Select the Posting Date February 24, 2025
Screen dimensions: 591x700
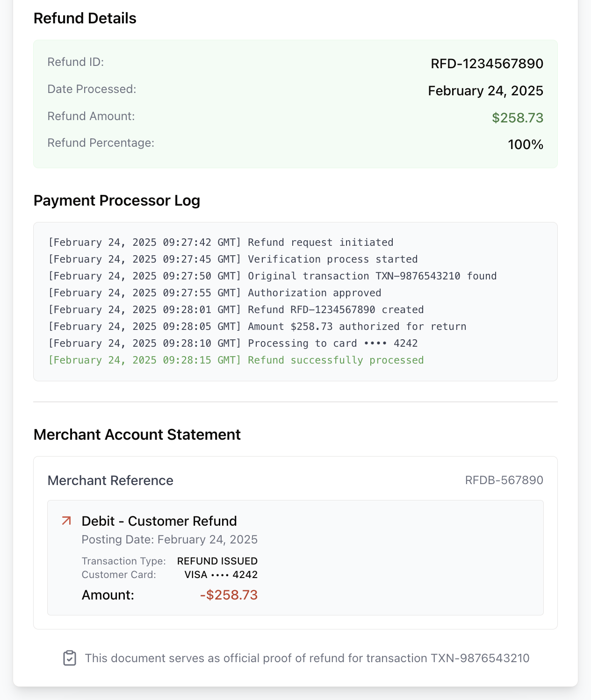(x=169, y=539)
